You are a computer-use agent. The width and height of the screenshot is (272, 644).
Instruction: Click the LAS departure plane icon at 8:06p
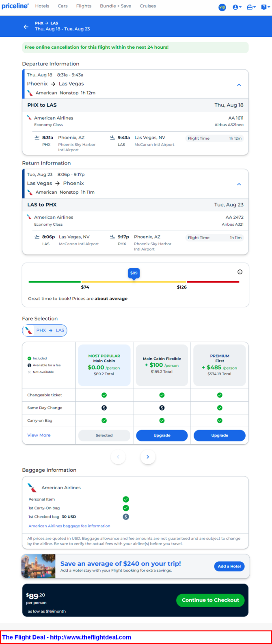37,237
